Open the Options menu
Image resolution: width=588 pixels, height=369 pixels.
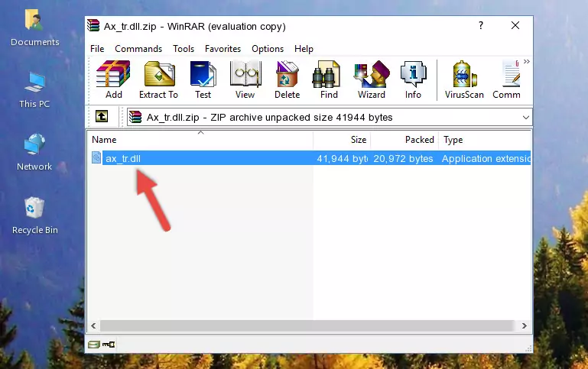(268, 49)
